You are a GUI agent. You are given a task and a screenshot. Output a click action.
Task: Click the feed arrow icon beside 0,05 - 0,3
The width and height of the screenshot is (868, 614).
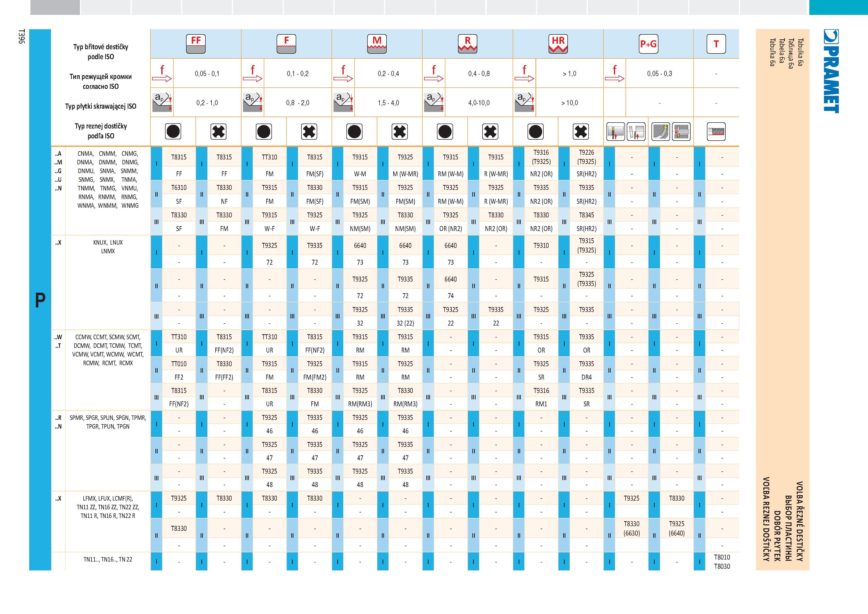point(614,73)
